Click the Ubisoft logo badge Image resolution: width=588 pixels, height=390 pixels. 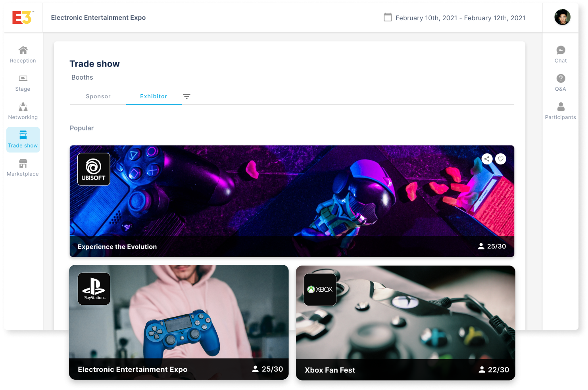point(94,169)
